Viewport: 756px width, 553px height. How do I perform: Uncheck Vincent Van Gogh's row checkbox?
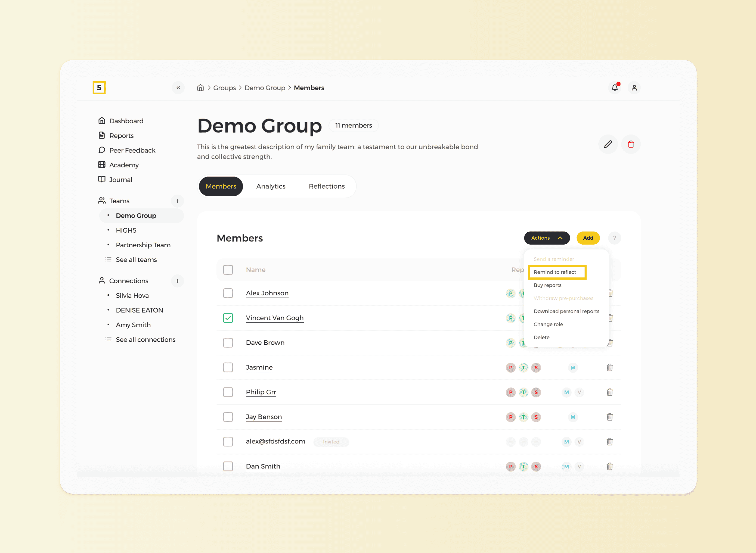click(228, 318)
